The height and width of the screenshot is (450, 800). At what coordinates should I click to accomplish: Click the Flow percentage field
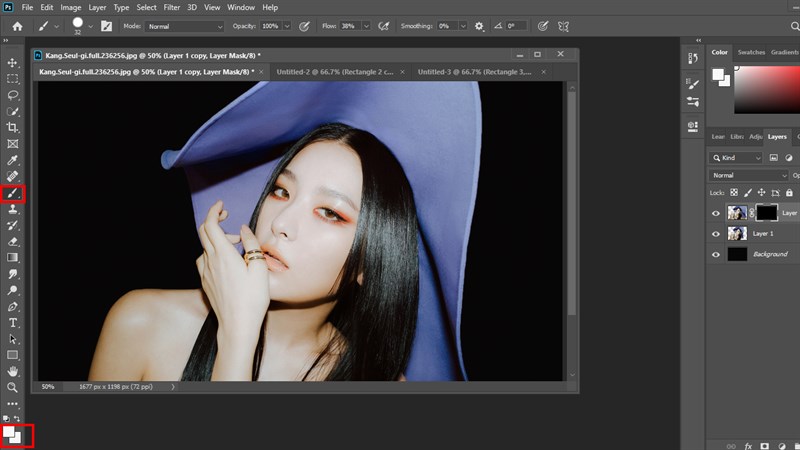tap(349, 26)
